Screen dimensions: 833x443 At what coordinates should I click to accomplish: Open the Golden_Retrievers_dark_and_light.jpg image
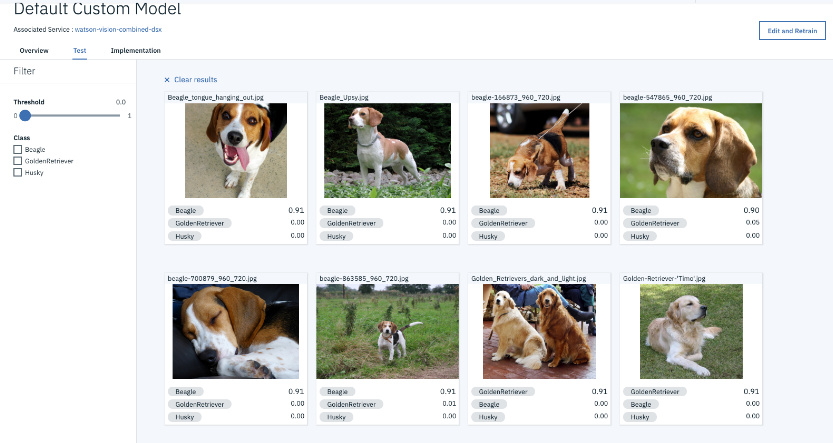[539, 331]
